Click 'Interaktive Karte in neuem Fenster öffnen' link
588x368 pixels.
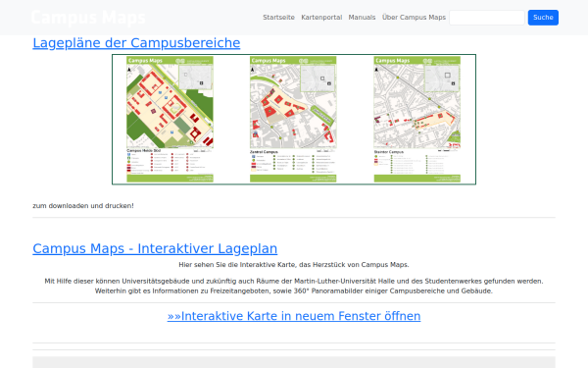(294, 316)
